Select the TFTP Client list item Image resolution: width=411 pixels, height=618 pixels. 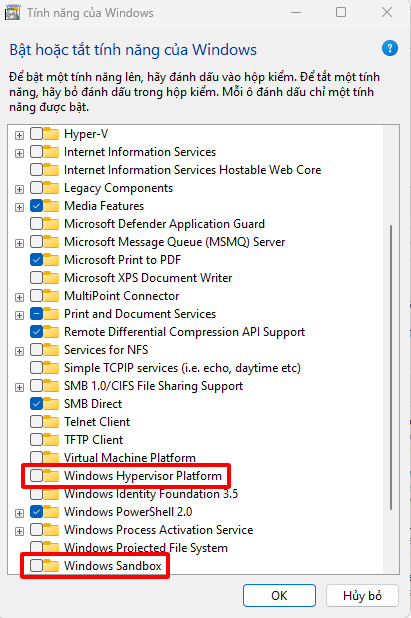tap(93, 440)
